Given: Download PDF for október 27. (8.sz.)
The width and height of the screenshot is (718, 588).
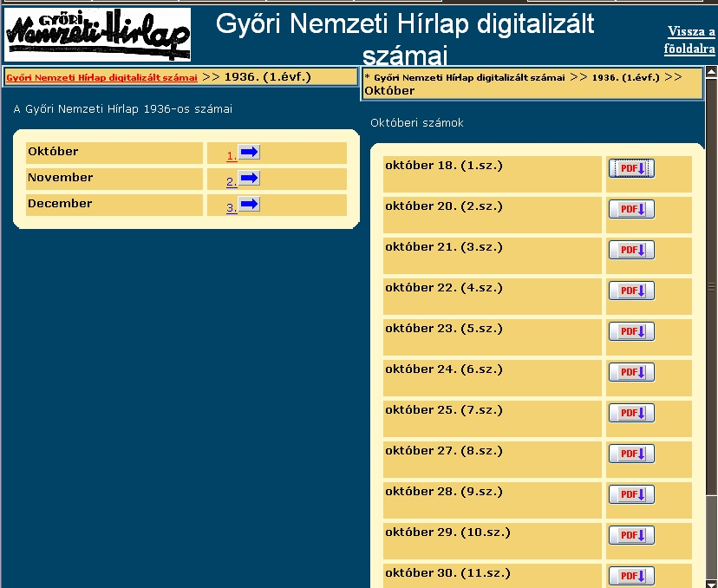Looking at the screenshot, I should point(631,454).
